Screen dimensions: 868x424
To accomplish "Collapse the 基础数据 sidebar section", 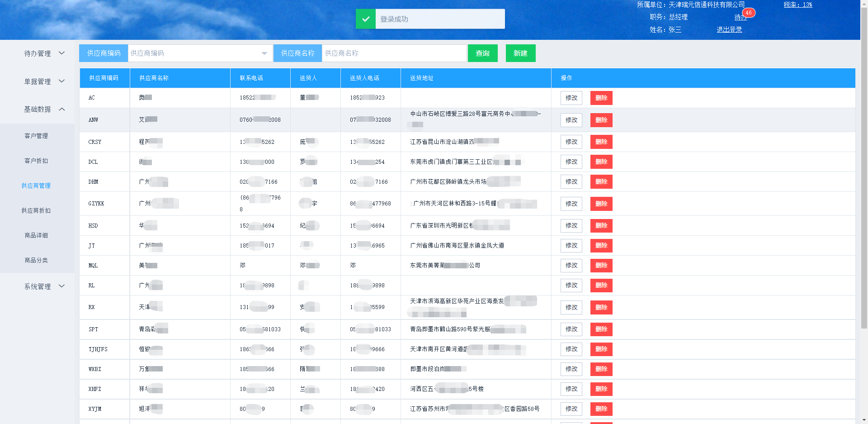I will [x=44, y=109].
